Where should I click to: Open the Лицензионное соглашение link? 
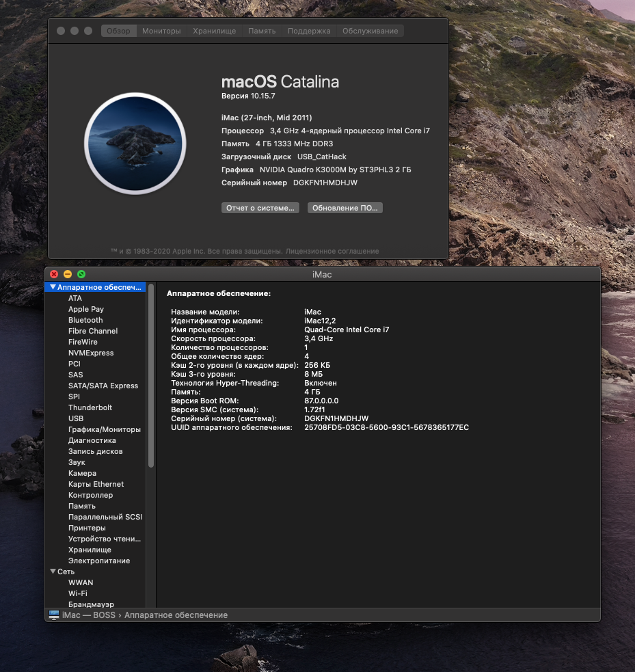pos(332,251)
